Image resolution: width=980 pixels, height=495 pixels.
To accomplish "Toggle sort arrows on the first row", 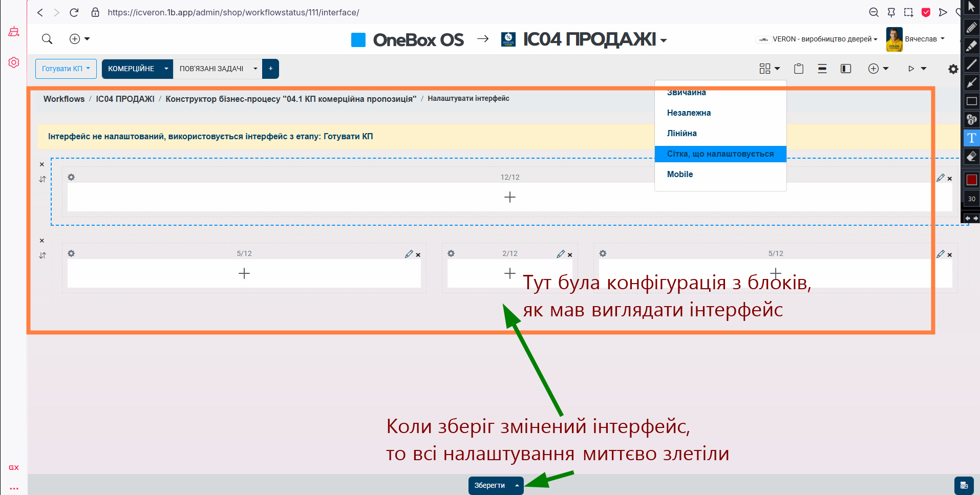I will (x=42, y=179).
